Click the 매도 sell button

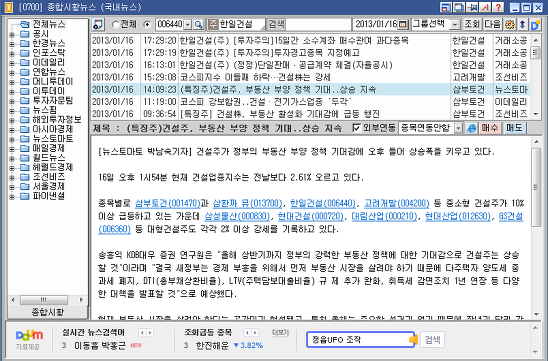pos(514,128)
